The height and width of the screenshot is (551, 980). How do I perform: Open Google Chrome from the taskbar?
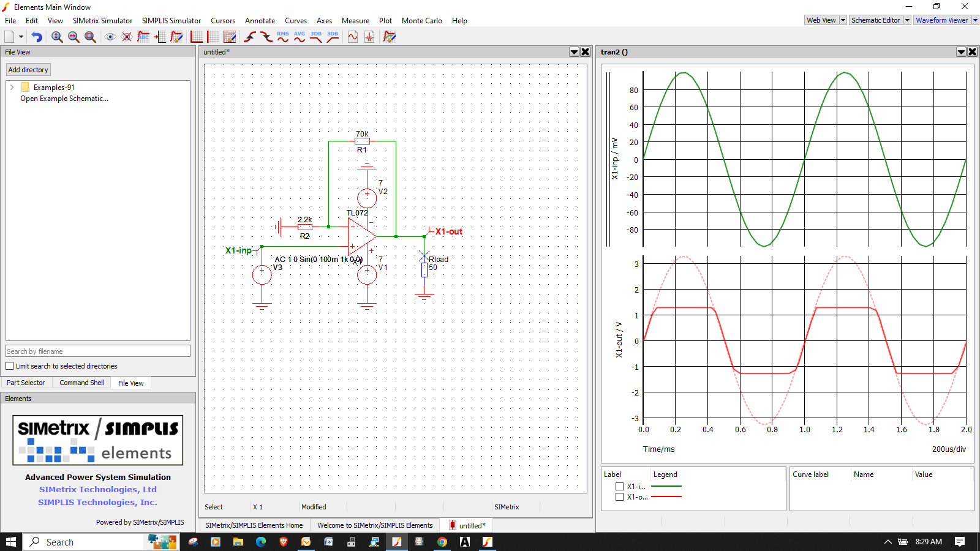coord(442,542)
